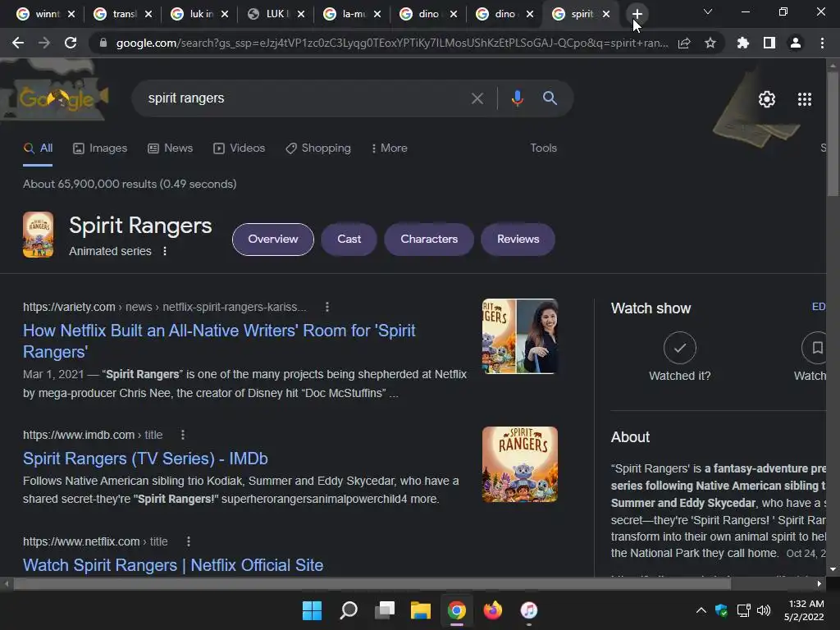Reload the current page
840x630 pixels.
pyautogui.click(x=71, y=43)
